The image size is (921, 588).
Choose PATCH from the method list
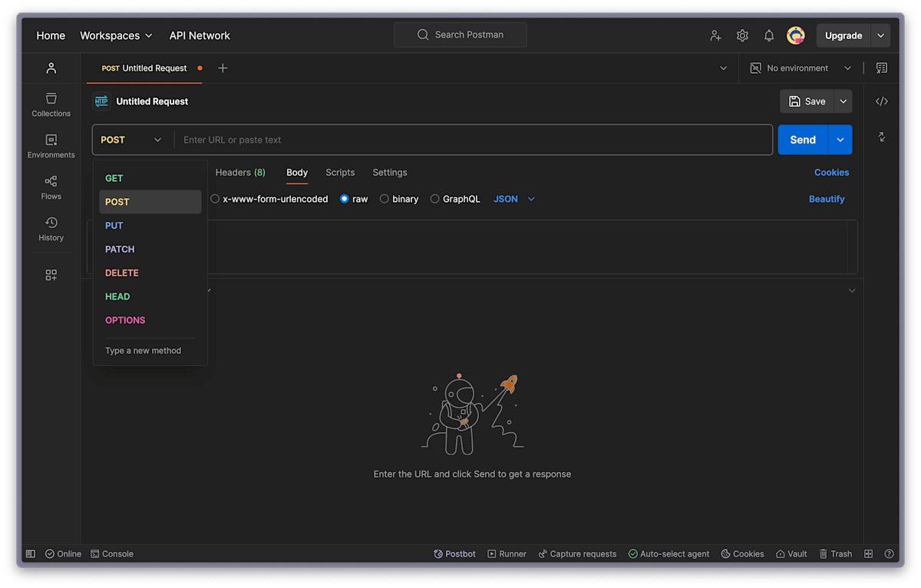click(x=150, y=249)
